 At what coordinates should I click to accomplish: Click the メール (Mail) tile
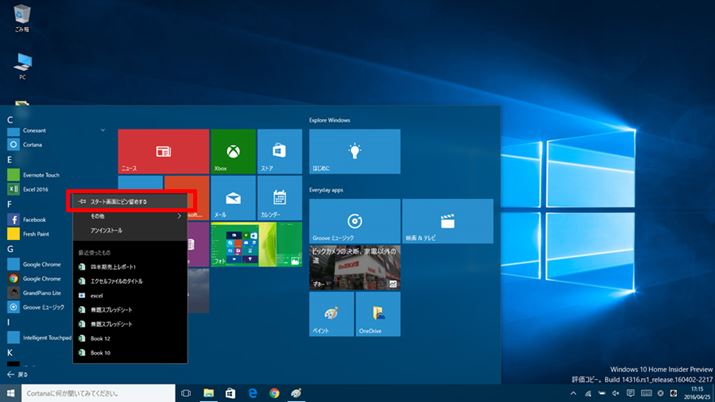click(233, 198)
